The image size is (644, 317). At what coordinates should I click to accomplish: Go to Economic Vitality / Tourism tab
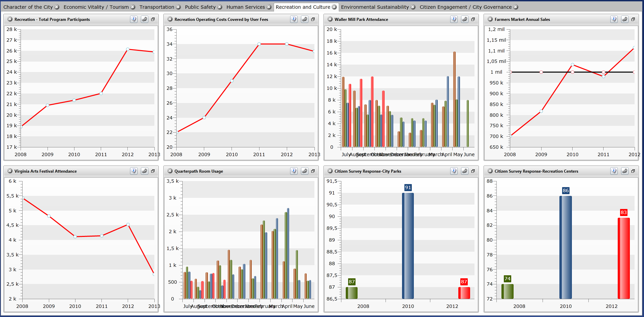pyautogui.click(x=96, y=7)
